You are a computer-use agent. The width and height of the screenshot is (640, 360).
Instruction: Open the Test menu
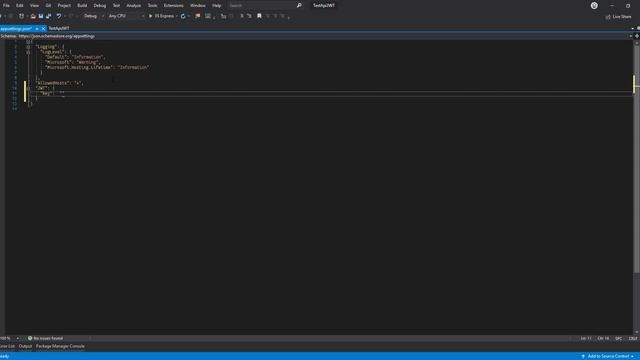tap(116, 6)
